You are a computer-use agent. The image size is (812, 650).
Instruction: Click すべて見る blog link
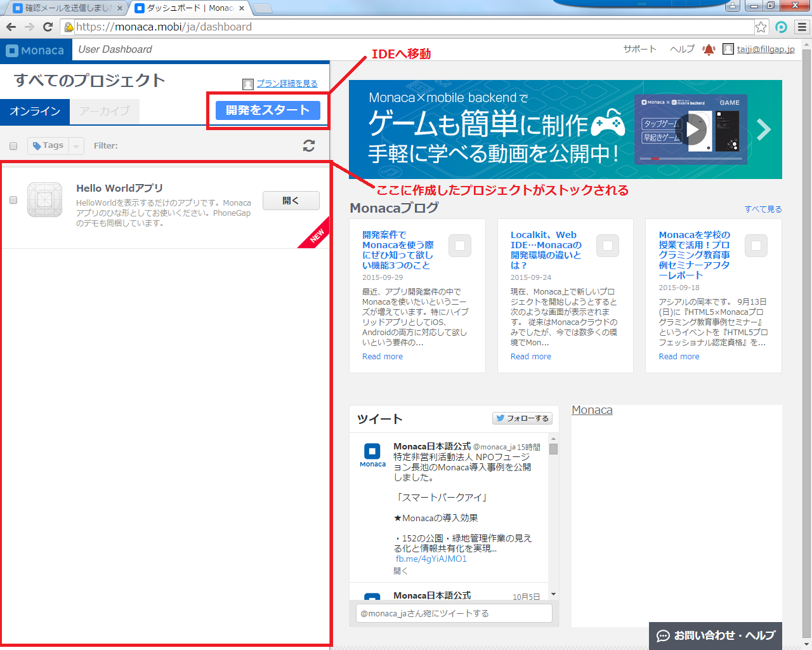coord(763,209)
